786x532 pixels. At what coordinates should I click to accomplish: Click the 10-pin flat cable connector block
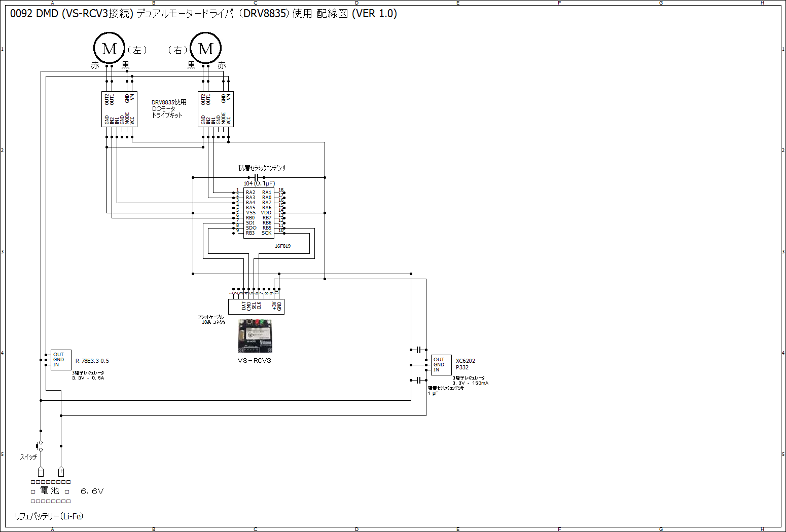pos(256,306)
